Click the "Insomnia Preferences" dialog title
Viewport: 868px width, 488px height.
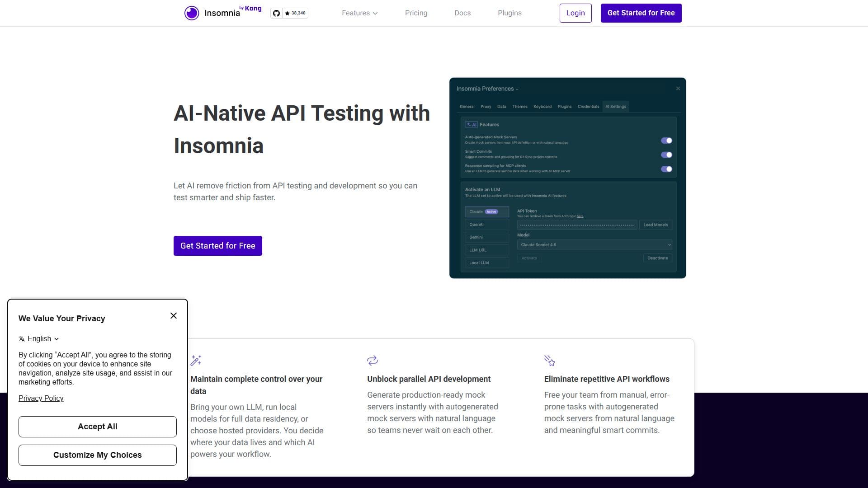click(x=485, y=89)
